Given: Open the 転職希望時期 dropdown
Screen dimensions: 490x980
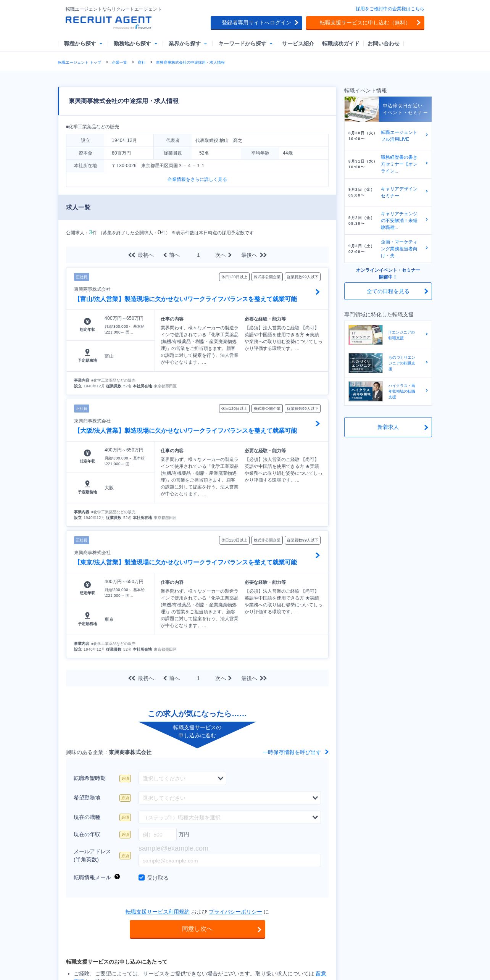Looking at the screenshot, I should (x=182, y=779).
